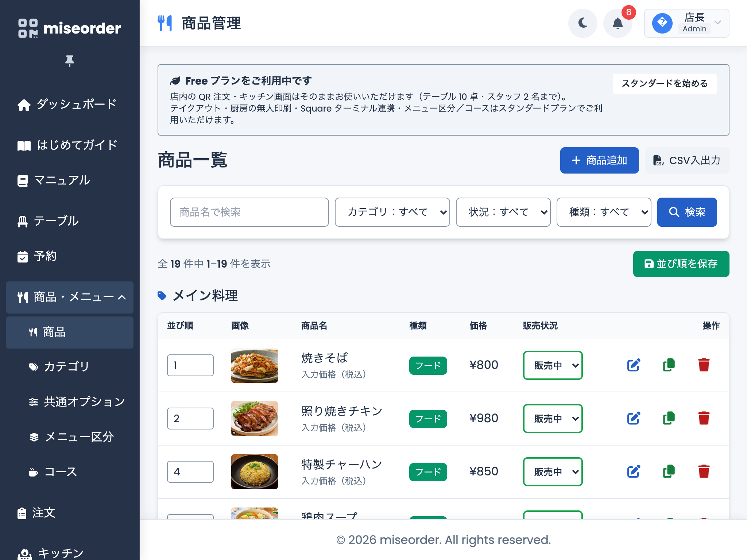Delete the 焼きそば product
Image resolution: width=747 pixels, height=560 pixels.
(704, 365)
